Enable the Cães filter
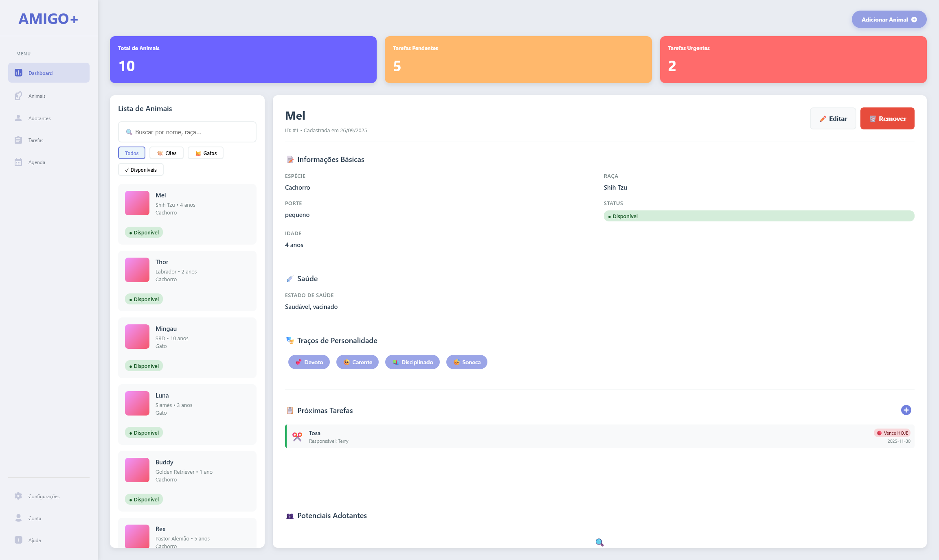The width and height of the screenshot is (939, 560). 166,153
